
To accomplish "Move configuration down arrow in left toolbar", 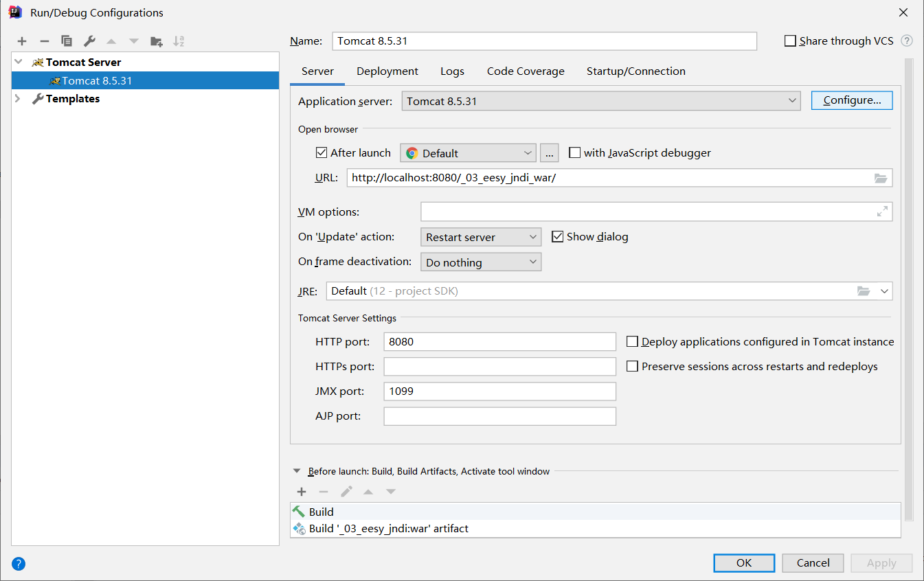I will tap(134, 41).
